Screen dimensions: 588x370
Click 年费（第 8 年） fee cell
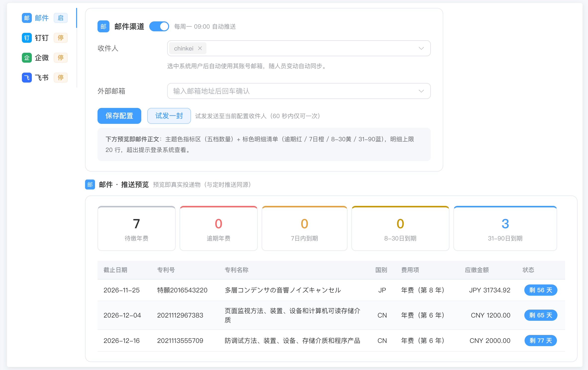pyautogui.click(x=423, y=290)
